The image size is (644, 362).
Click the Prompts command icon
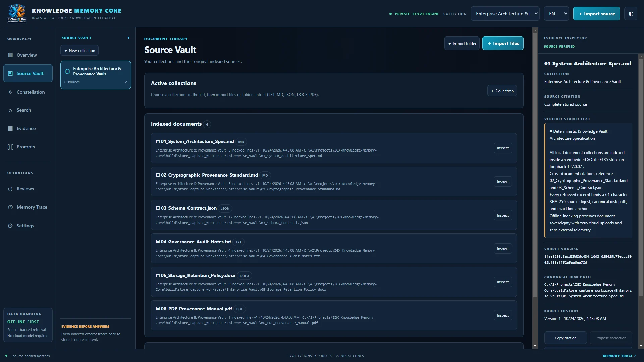point(10,147)
